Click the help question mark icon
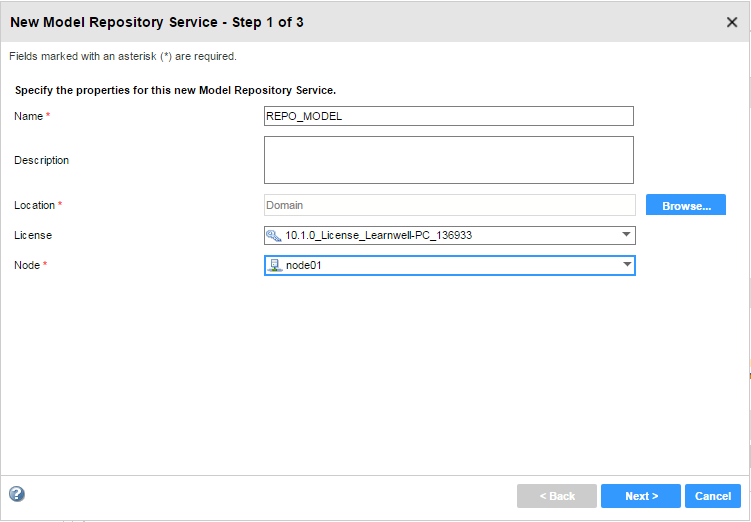Image resolution: width=751 pixels, height=522 pixels. [x=17, y=494]
